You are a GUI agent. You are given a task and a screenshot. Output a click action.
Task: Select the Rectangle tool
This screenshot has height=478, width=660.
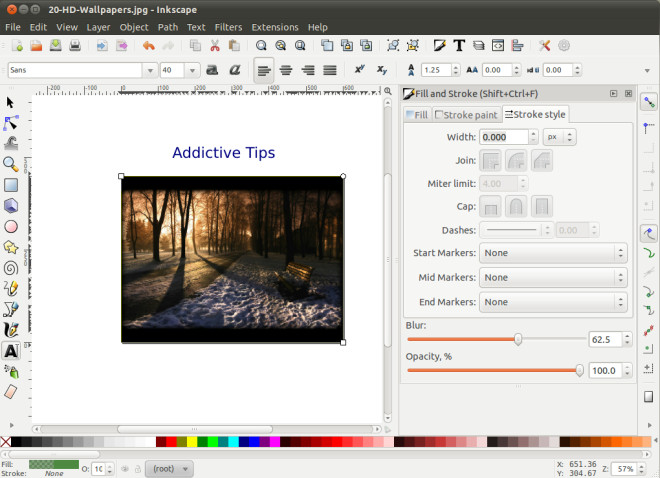coord(11,185)
